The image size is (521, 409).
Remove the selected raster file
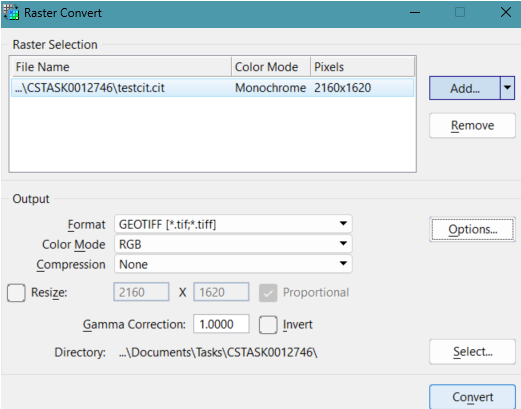[x=472, y=126]
